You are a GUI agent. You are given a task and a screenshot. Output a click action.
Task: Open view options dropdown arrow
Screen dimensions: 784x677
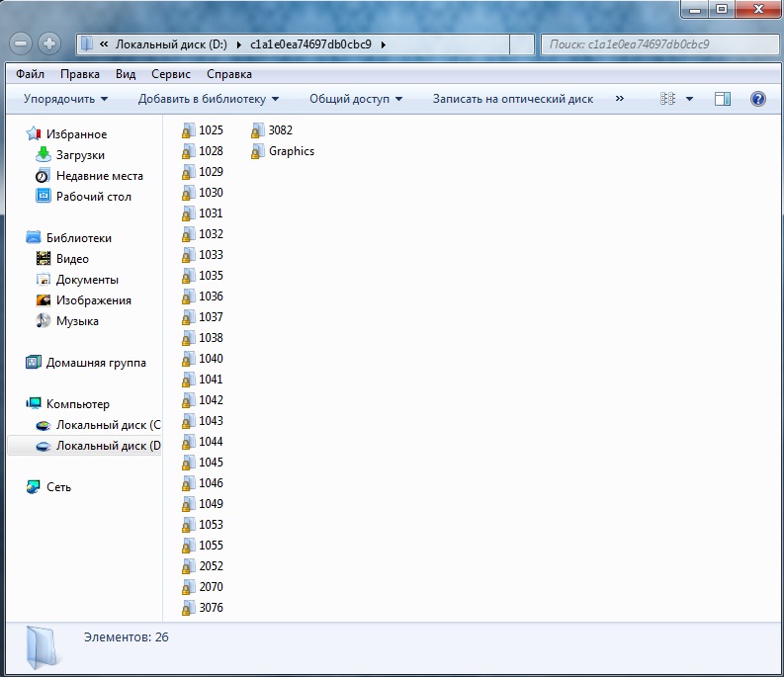click(x=689, y=99)
